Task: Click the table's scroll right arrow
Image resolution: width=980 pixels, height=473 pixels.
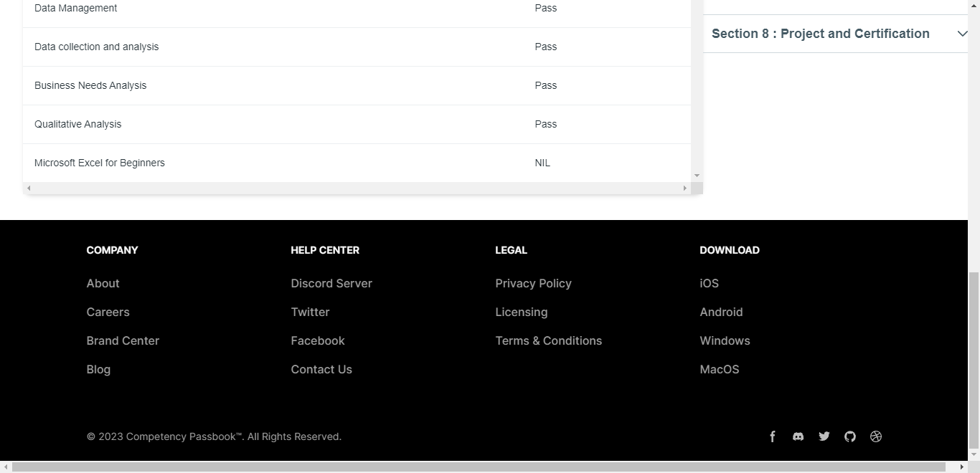Action: click(x=685, y=188)
